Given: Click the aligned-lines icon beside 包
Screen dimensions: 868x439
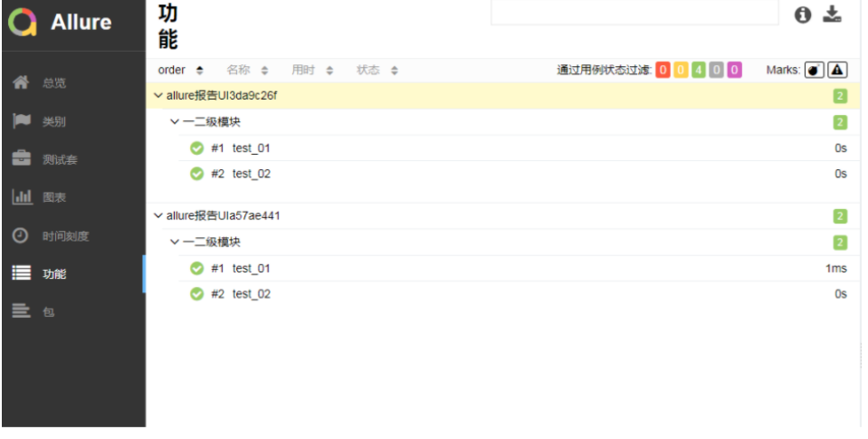Looking at the screenshot, I should click(21, 310).
